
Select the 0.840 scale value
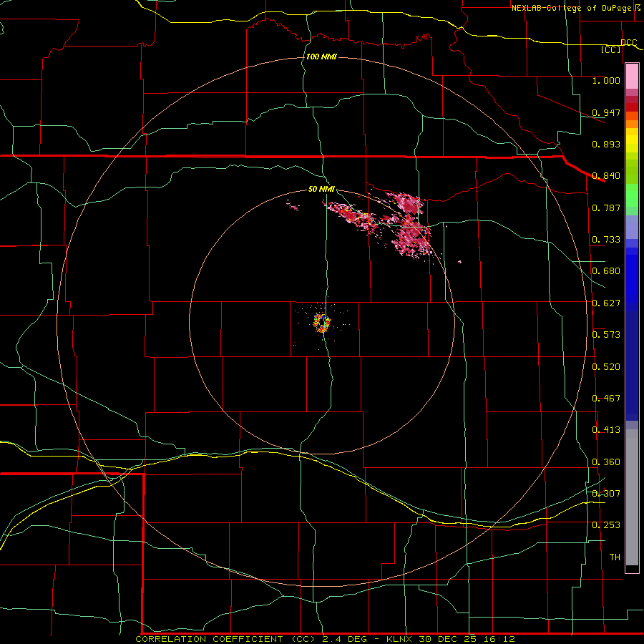pos(606,176)
